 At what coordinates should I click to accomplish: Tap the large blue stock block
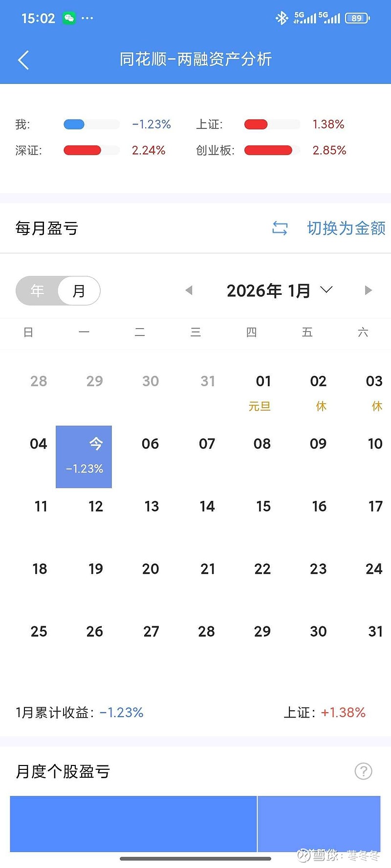pyautogui.click(x=133, y=824)
